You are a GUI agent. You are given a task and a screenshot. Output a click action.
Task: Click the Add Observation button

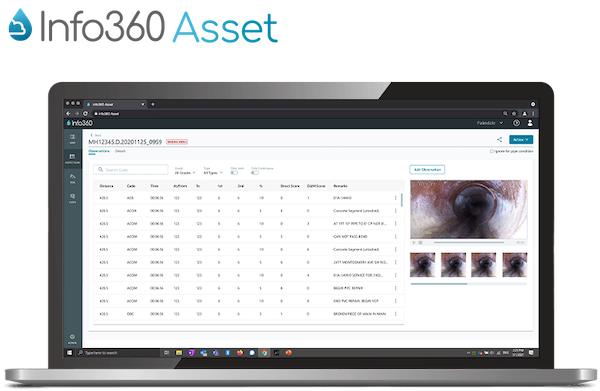(x=427, y=169)
